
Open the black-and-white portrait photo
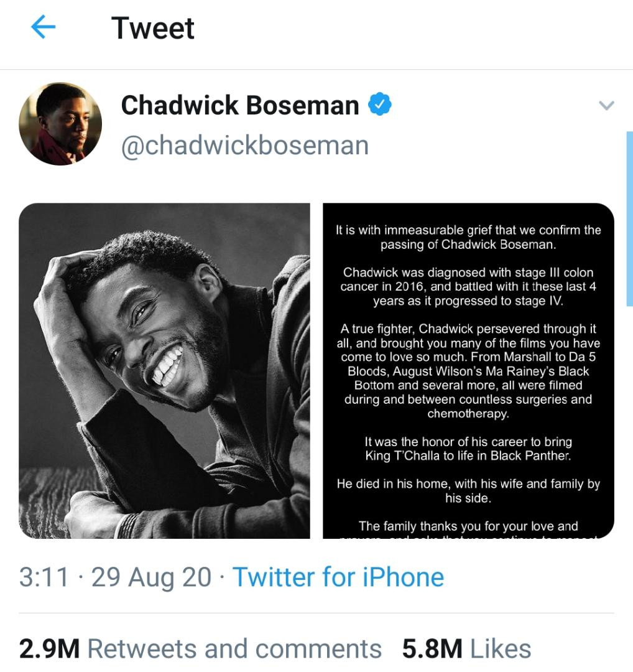tap(164, 370)
